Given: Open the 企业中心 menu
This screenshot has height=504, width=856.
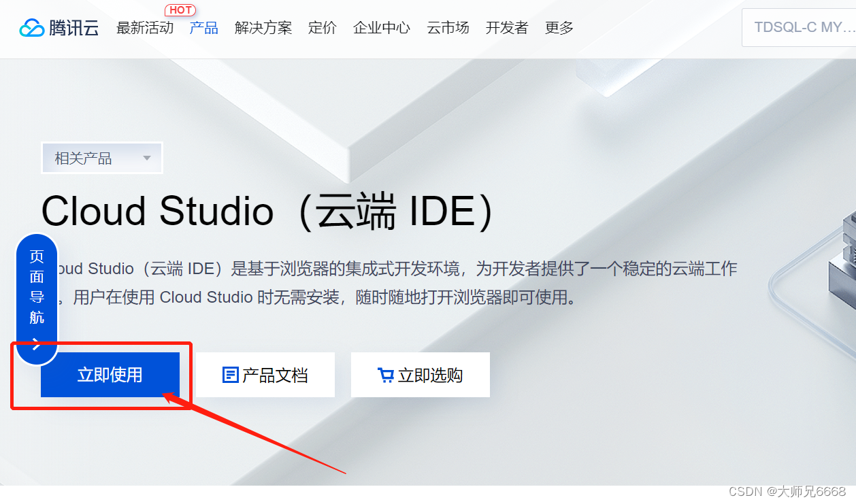Looking at the screenshot, I should [382, 28].
